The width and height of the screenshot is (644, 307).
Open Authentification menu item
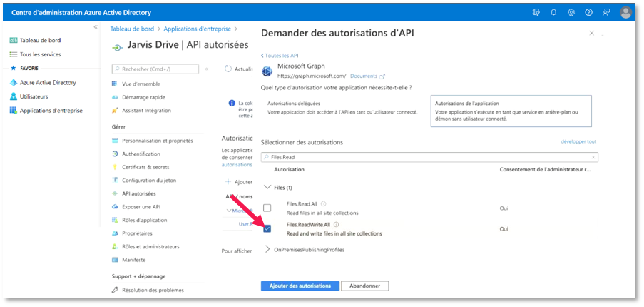141,153
